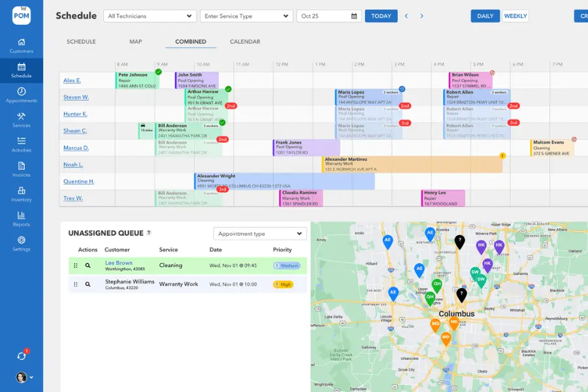Open Customers from the sidebar
The width and height of the screenshot is (588, 392).
pyautogui.click(x=22, y=46)
